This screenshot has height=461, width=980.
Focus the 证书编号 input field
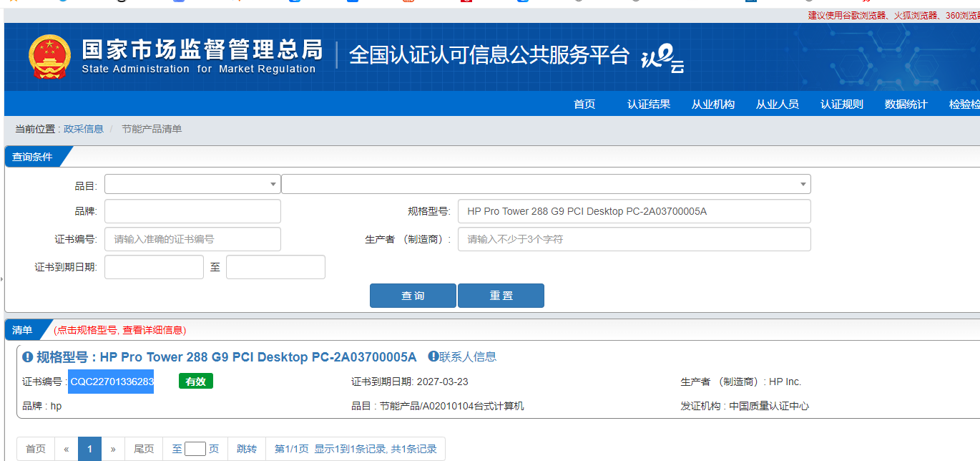point(192,239)
